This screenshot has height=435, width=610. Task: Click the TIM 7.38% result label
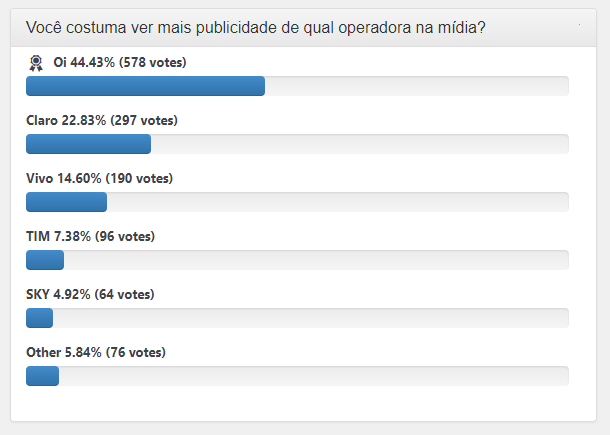[x=90, y=237]
